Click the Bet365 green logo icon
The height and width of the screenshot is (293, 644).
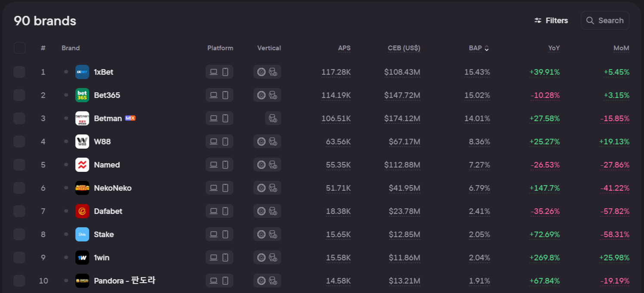coord(82,95)
